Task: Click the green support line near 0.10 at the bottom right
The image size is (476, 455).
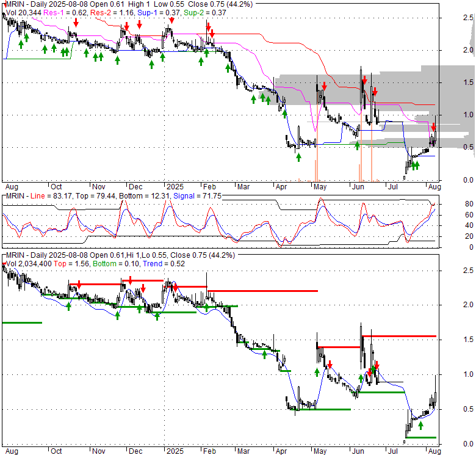Action: [x=420, y=437]
